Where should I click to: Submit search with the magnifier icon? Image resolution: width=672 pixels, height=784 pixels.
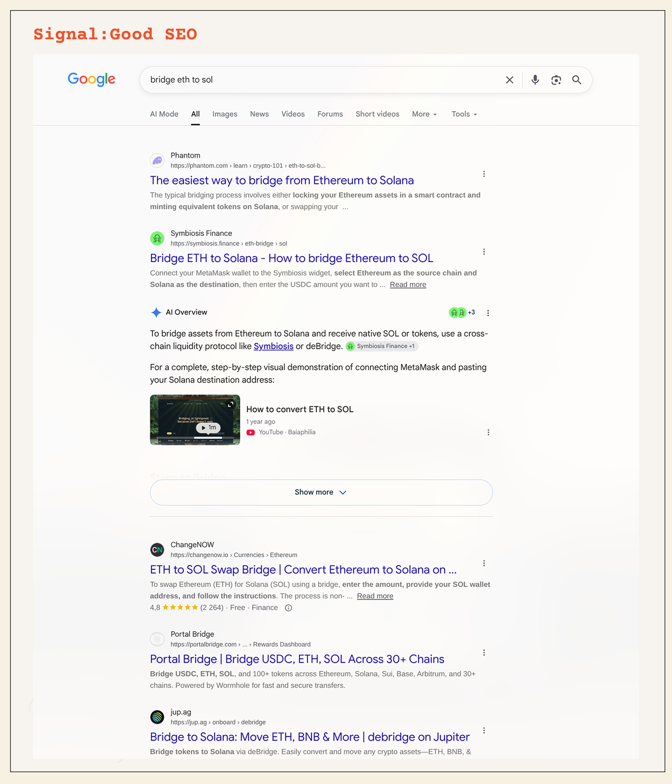click(577, 80)
